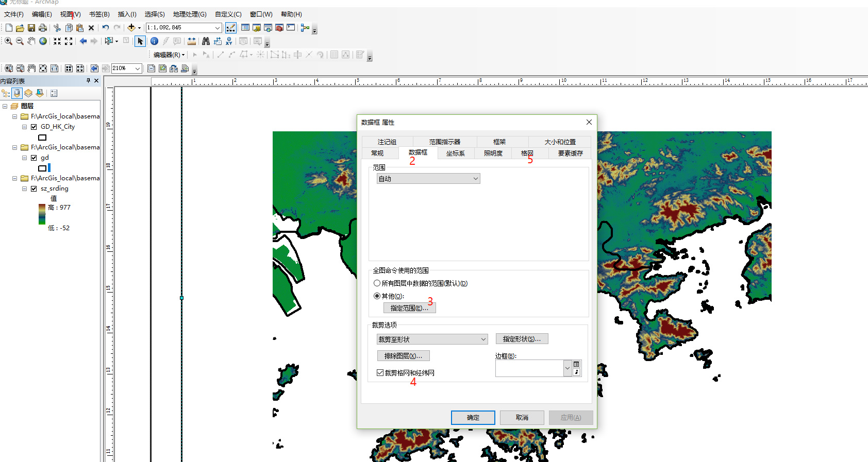Collapse the GD_HK_City layer legend
This screenshot has width=868, height=462.
click(x=24, y=127)
